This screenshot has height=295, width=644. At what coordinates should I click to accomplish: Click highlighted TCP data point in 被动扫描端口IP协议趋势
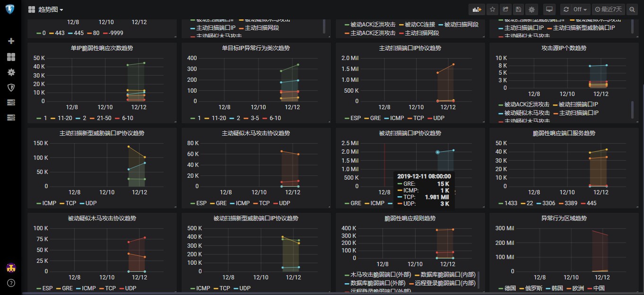click(437, 152)
